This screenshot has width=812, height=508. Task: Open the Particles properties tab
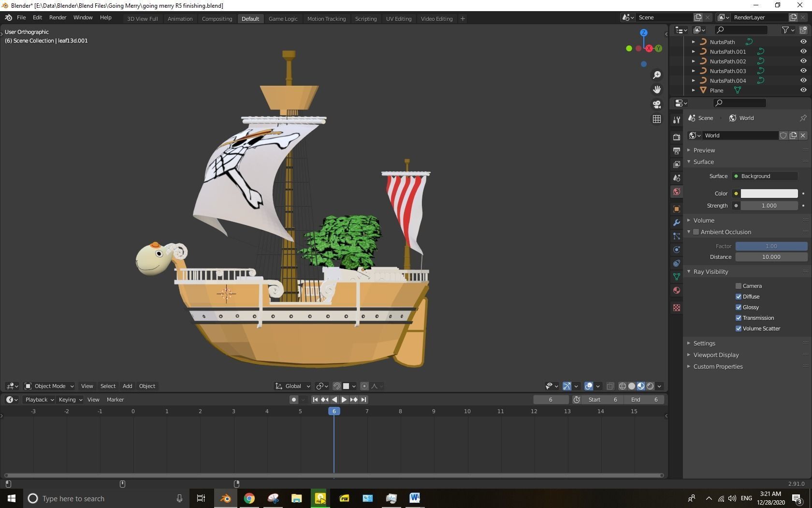677,236
